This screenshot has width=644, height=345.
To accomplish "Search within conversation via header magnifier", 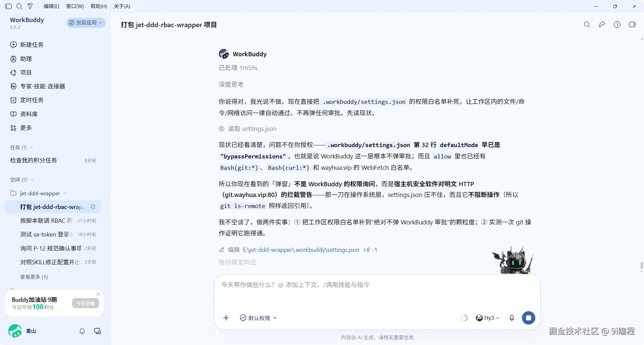I will click(x=587, y=24).
